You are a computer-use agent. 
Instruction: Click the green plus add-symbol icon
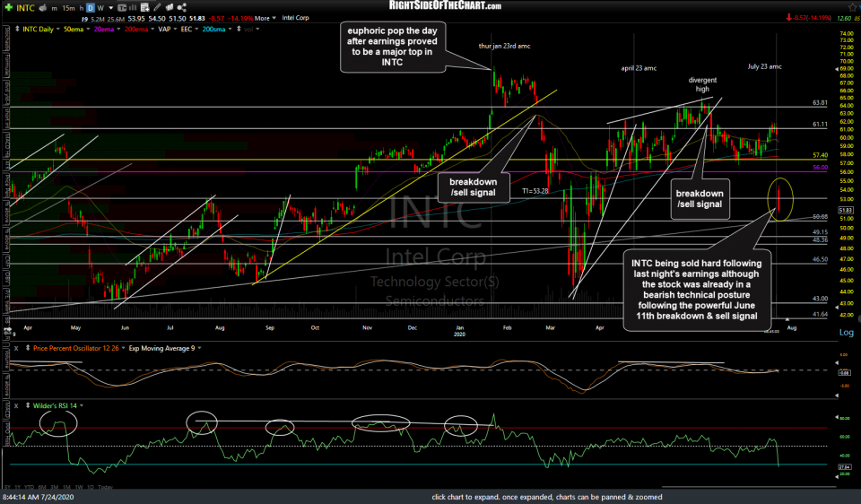(x=9, y=8)
